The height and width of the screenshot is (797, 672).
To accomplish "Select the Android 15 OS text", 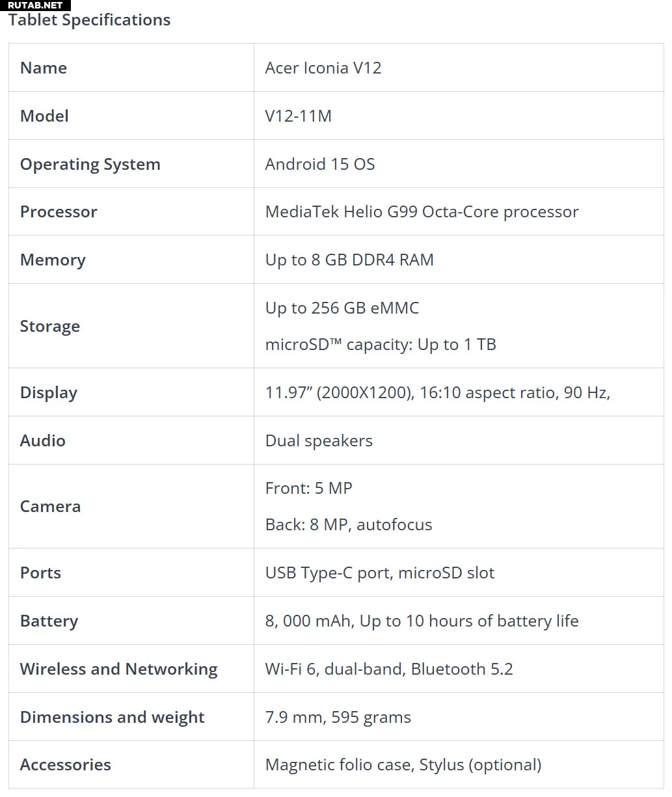I will click(x=320, y=164).
